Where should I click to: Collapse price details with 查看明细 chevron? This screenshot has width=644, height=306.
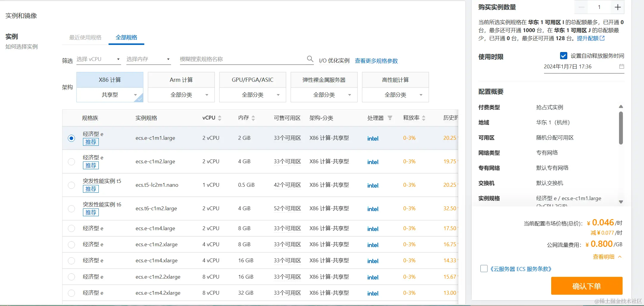tap(620, 257)
